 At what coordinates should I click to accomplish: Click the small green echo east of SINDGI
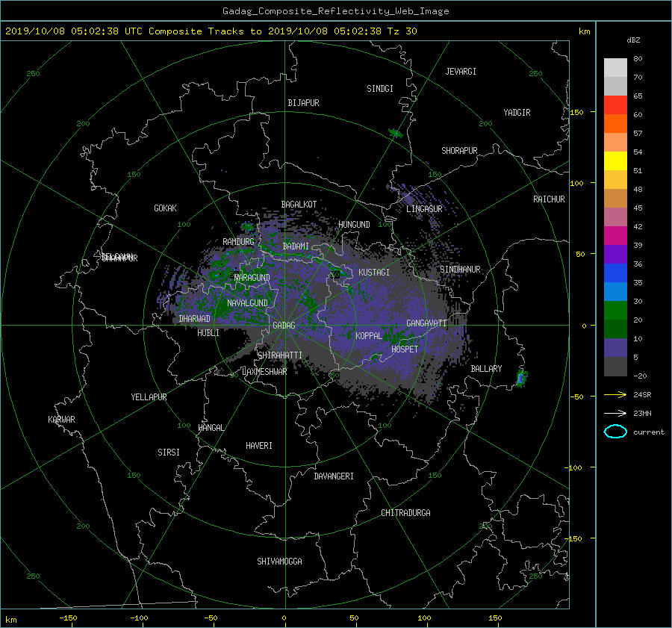click(395, 134)
